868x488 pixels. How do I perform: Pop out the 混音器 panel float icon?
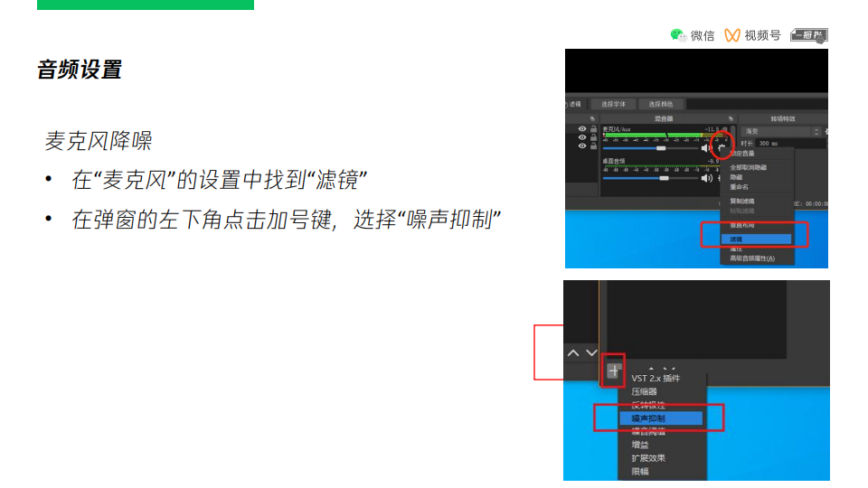click(731, 118)
